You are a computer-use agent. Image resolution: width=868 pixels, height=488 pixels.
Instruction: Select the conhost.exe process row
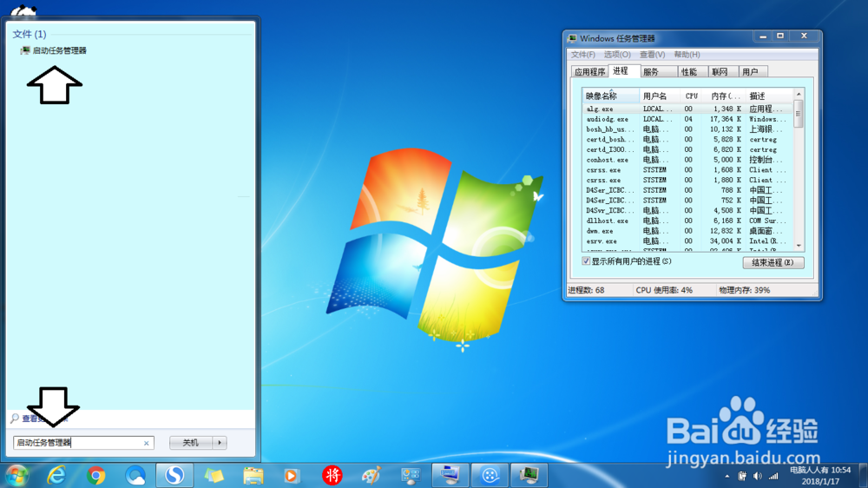(x=687, y=160)
